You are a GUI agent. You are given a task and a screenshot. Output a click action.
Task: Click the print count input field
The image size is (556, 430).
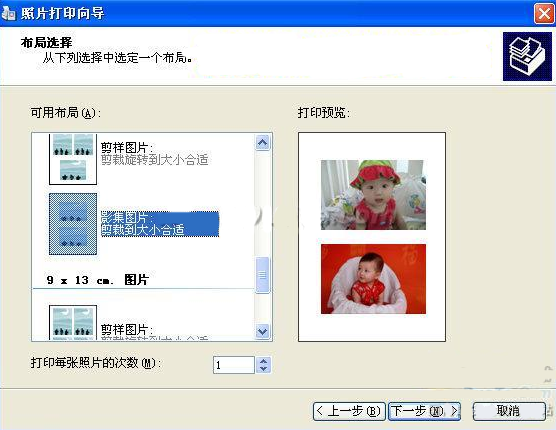(x=234, y=365)
